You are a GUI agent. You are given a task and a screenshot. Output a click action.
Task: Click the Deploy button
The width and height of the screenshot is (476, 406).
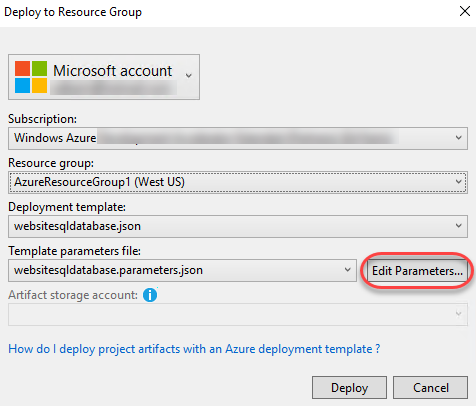pyautogui.click(x=349, y=388)
